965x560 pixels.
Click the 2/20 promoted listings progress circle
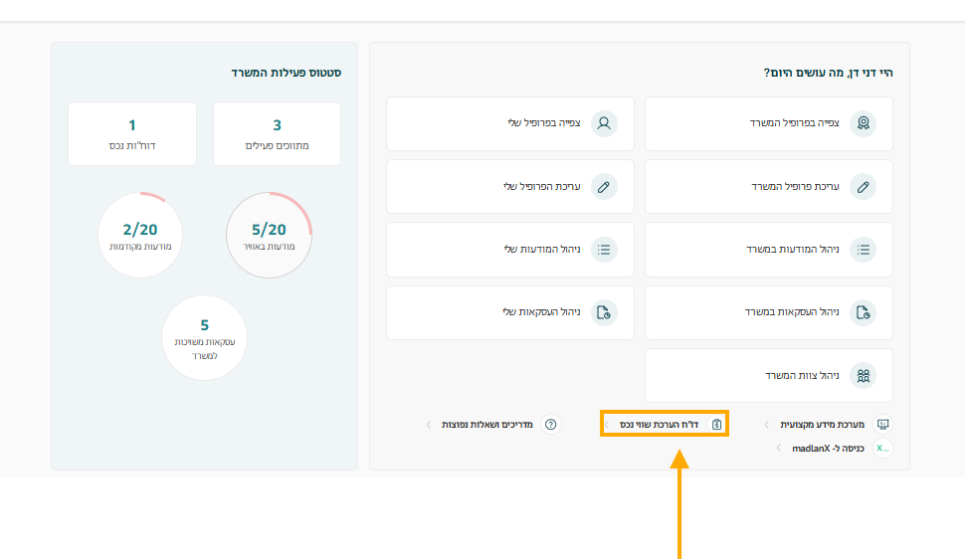[x=140, y=235]
